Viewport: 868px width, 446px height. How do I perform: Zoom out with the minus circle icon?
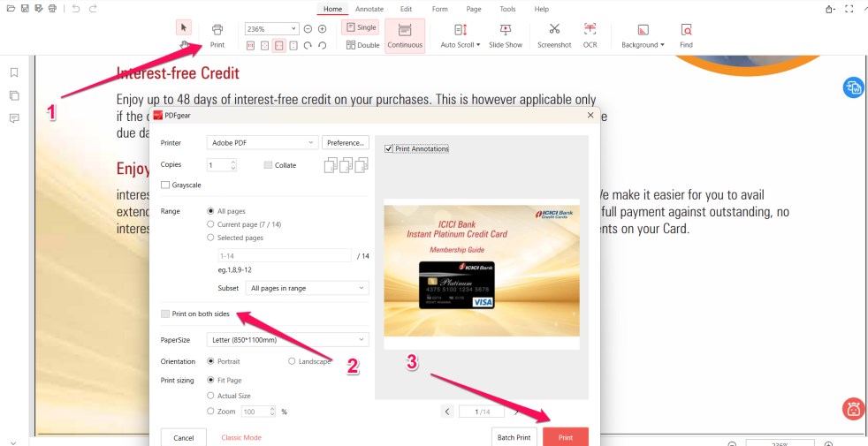click(308, 29)
